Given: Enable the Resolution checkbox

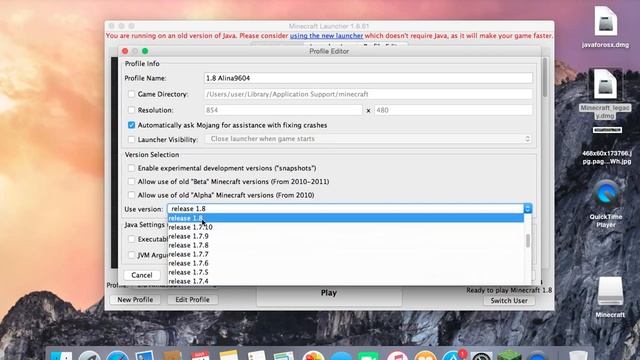Looking at the screenshot, I should (131, 110).
